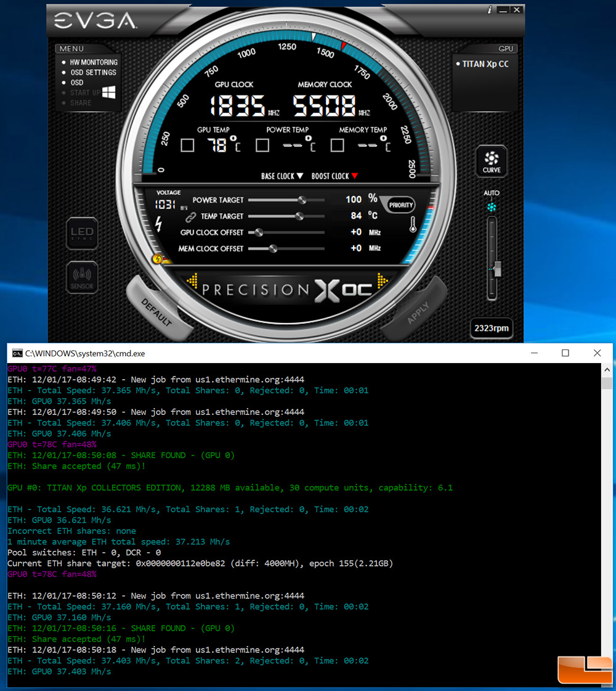Close the EVGA Precision window
The height and width of the screenshot is (691, 616).
[517, 10]
